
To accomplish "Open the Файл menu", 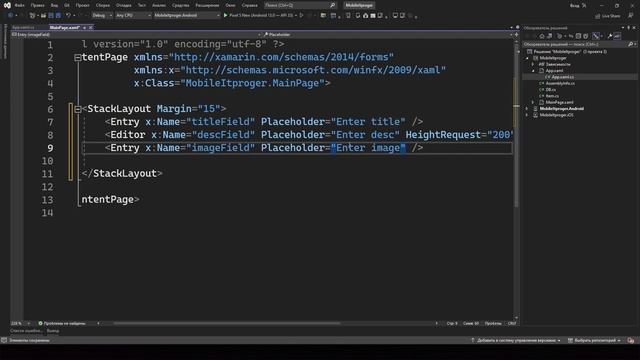I will click(x=19, y=5).
